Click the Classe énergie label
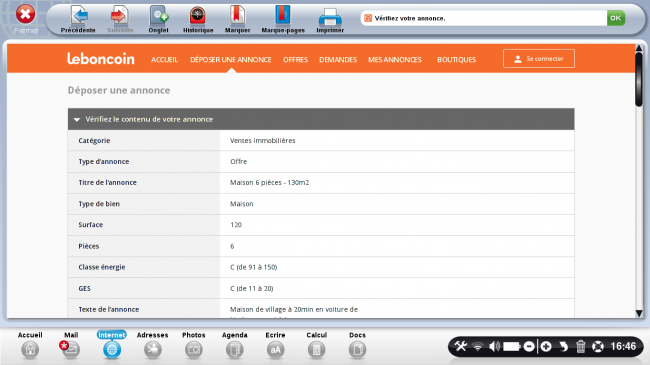The height and width of the screenshot is (365, 650). 102,267
